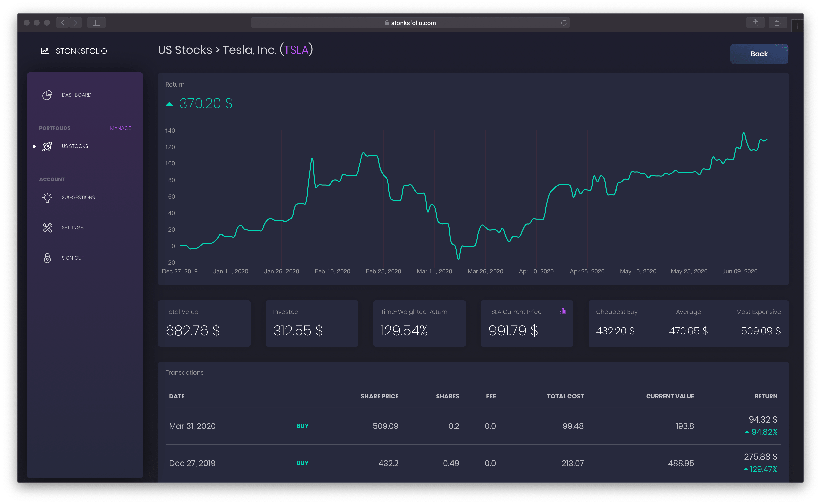
Task: Click the 129.47% return percentage
Action: [763, 469]
